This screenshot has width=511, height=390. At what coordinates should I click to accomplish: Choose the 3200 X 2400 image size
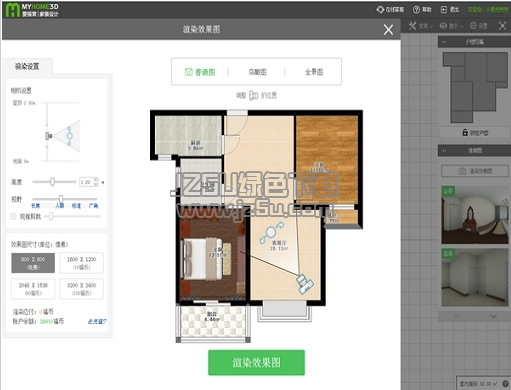pyautogui.click(x=81, y=289)
